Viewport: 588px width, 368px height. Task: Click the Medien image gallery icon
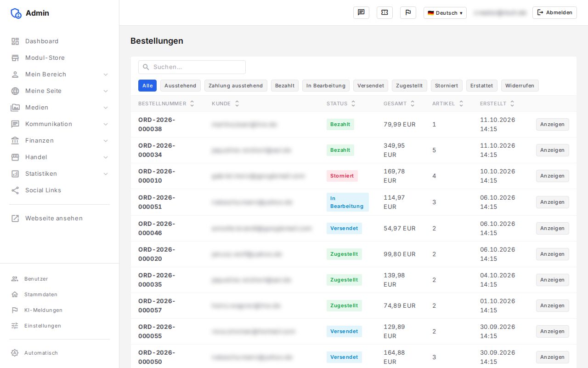15,108
